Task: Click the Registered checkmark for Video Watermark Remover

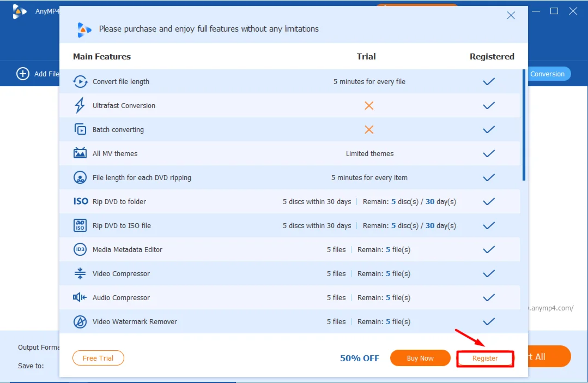Action: 489,322
